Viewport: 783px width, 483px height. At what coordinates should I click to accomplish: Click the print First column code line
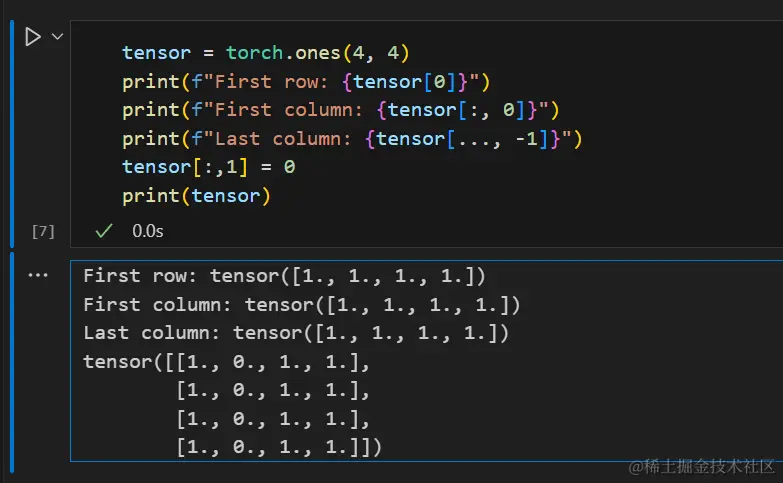pyautogui.click(x=341, y=110)
